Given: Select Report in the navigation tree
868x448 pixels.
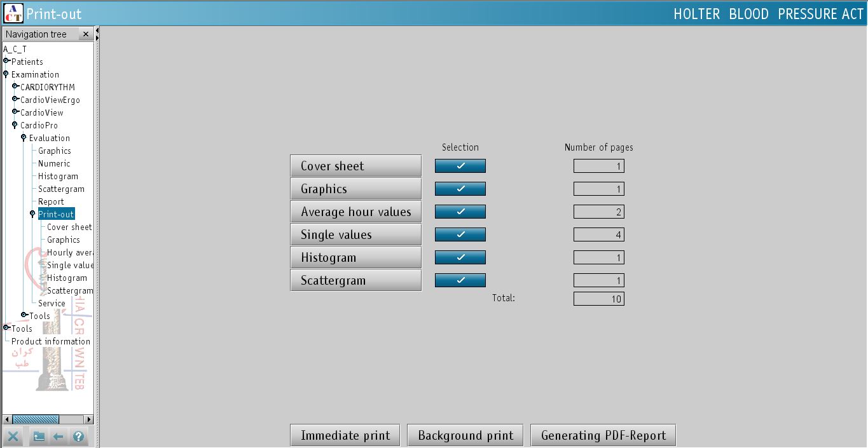Looking at the screenshot, I should pyautogui.click(x=51, y=201).
